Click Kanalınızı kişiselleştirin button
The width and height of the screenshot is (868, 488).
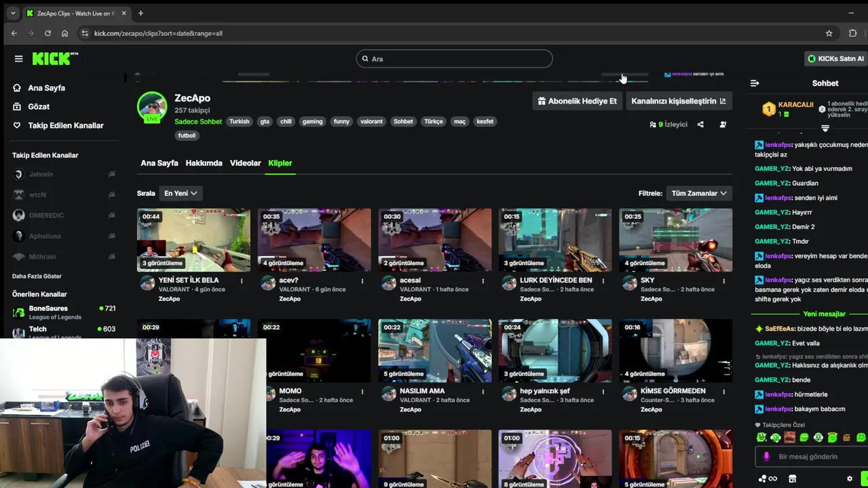point(679,101)
